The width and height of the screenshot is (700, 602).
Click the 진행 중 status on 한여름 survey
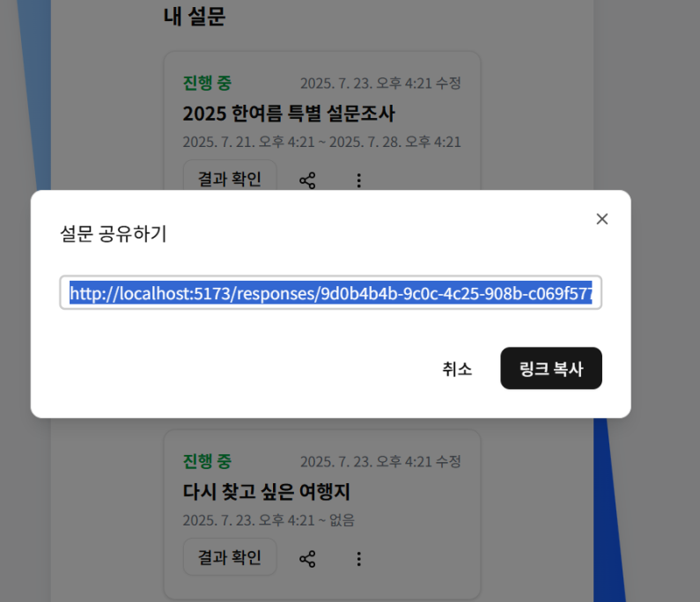click(207, 83)
